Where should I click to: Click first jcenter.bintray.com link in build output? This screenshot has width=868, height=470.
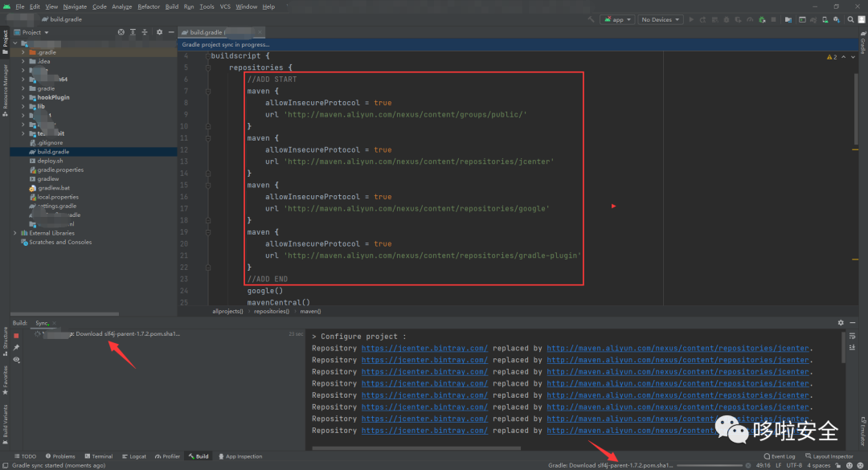424,348
